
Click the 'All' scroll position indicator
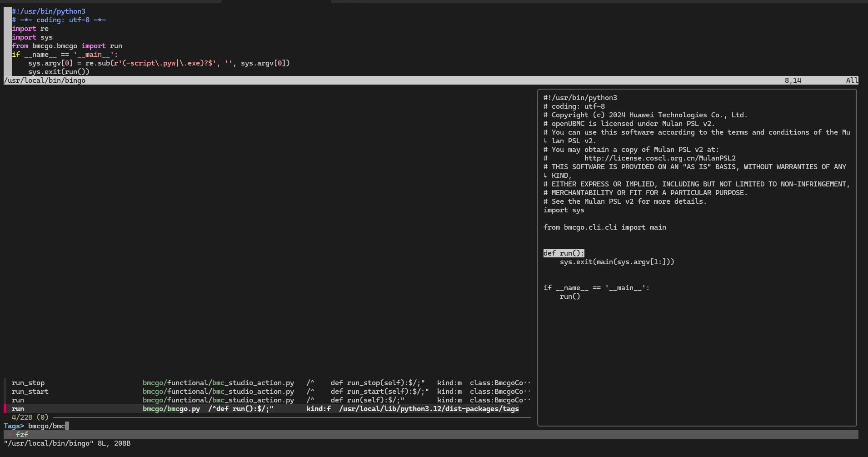tap(851, 80)
